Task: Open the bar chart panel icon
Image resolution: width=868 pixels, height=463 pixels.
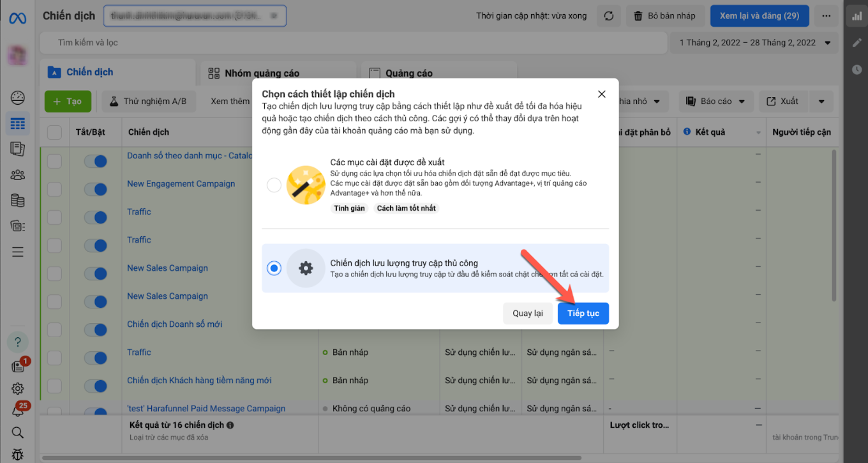Action: [x=857, y=17]
